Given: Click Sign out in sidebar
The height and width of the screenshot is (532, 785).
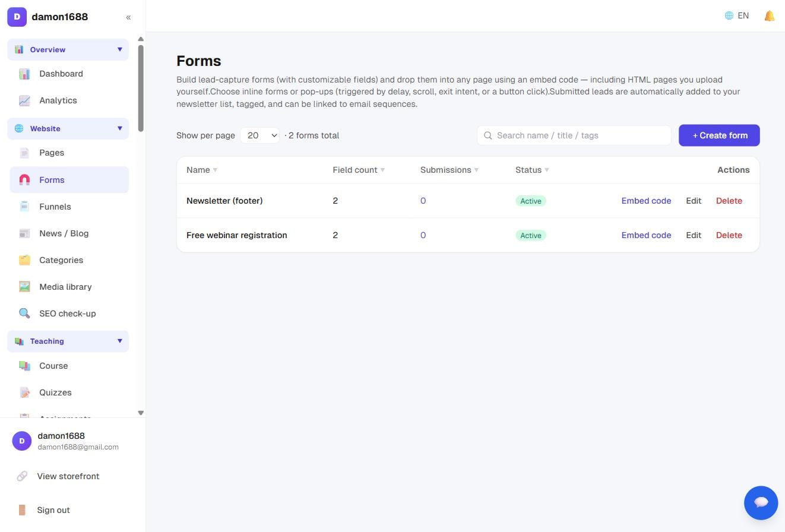Looking at the screenshot, I should tap(53, 510).
